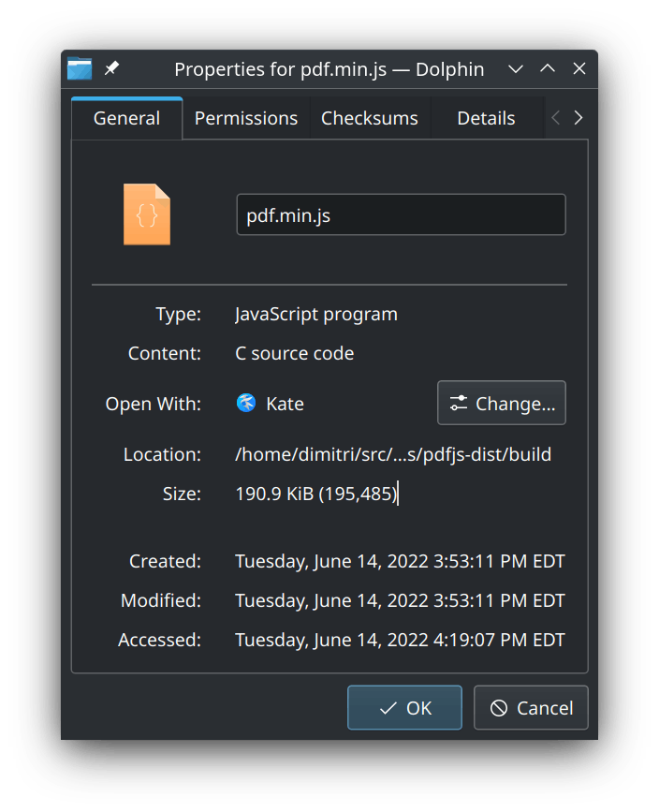The image size is (659, 812).
Task: Open the Permissions tab
Action: coord(246,118)
